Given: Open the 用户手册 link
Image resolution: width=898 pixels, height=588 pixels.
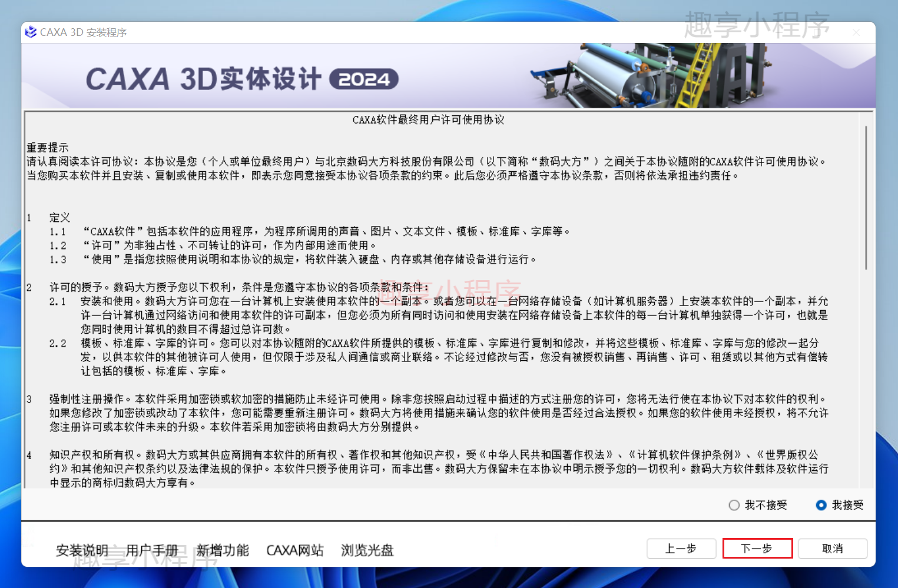Looking at the screenshot, I should tap(152, 550).
